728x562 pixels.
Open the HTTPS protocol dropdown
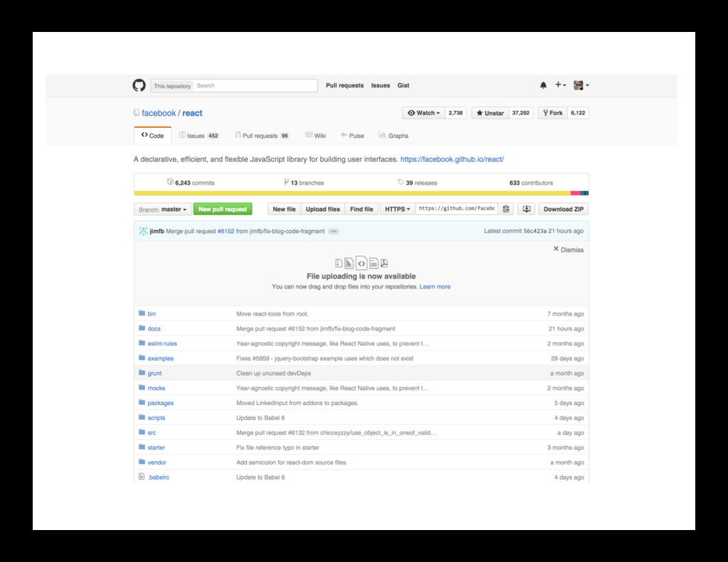pyautogui.click(x=397, y=210)
